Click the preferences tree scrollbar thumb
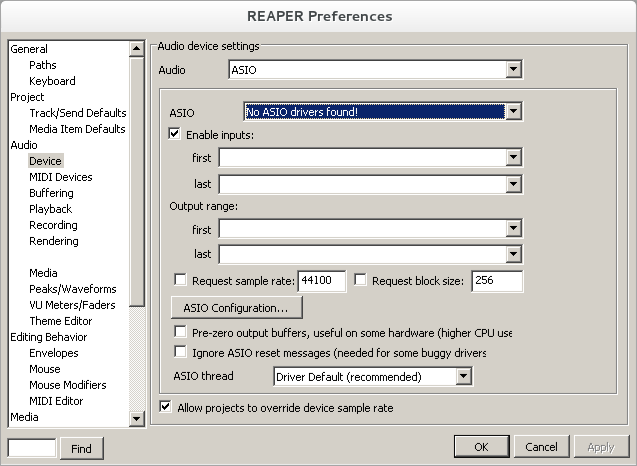The width and height of the screenshot is (637, 466). point(136,181)
